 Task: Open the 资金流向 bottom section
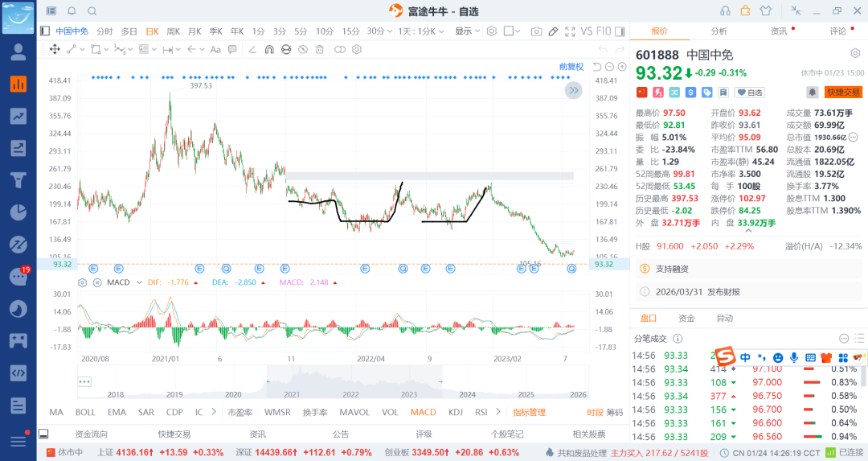point(92,434)
